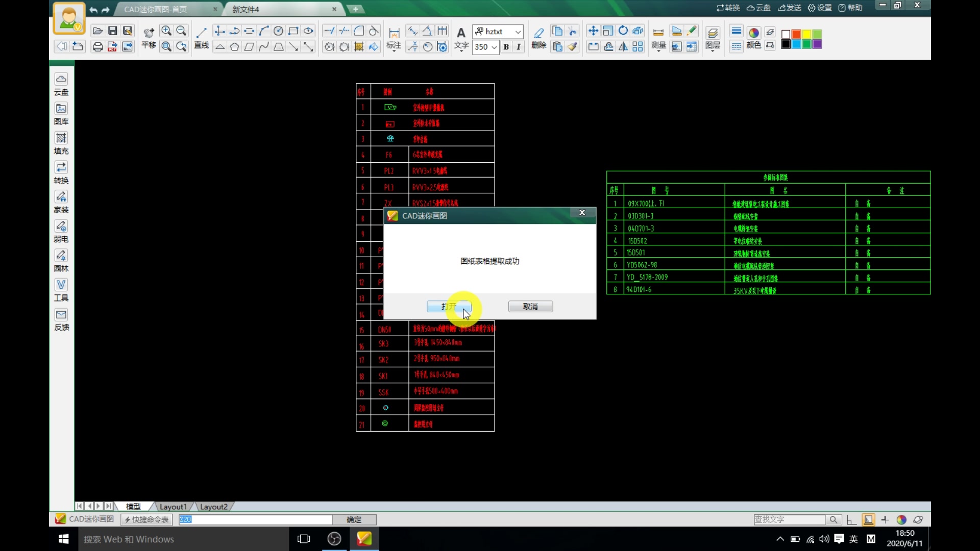
Task: Open tools (工具) sidebar panel
Action: pos(61,290)
